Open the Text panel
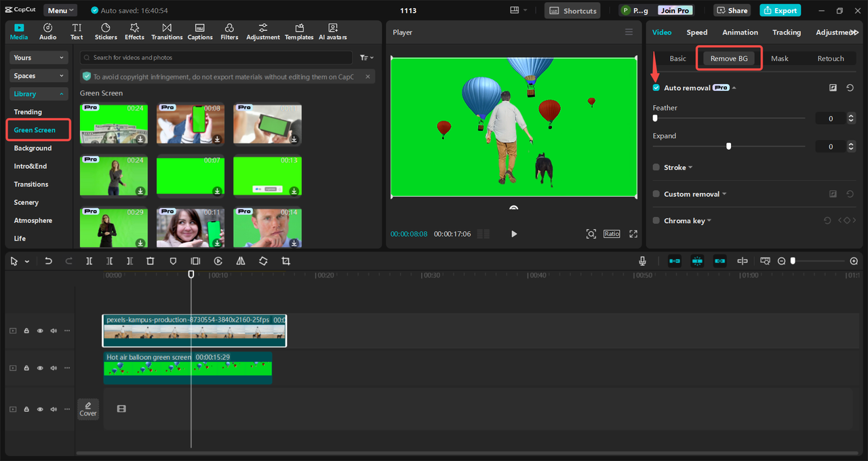The height and width of the screenshot is (461, 868). point(77,31)
